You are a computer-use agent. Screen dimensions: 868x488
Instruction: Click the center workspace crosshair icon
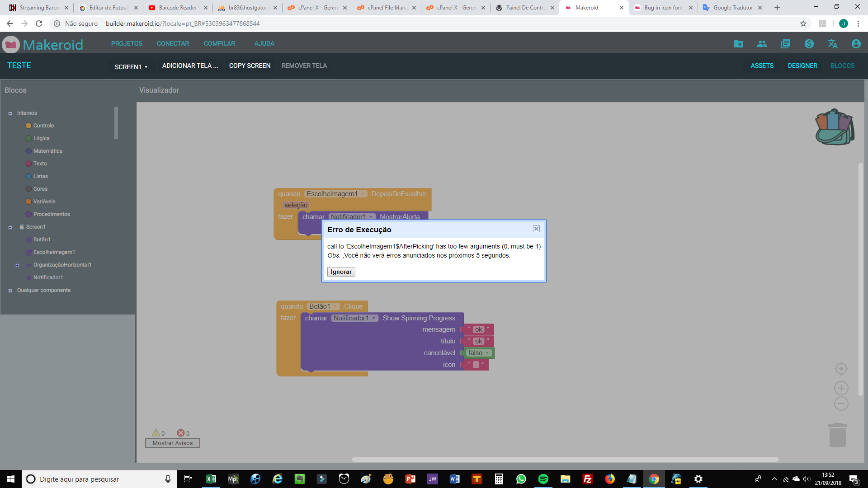tap(841, 369)
